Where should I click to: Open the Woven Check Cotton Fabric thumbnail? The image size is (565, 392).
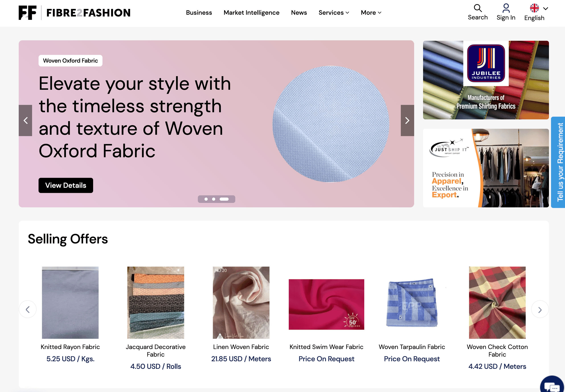(497, 303)
